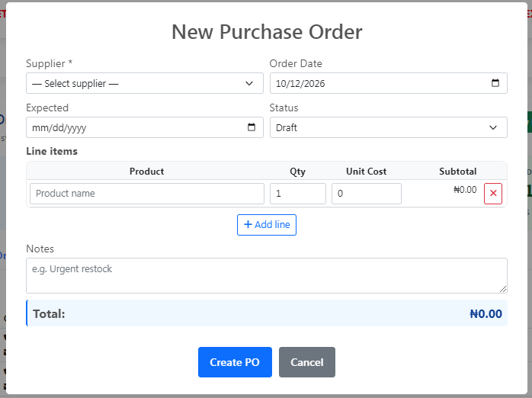
Task: Focus the Expected date mm/dd/yyyy field
Action: click(x=145, y=127)
